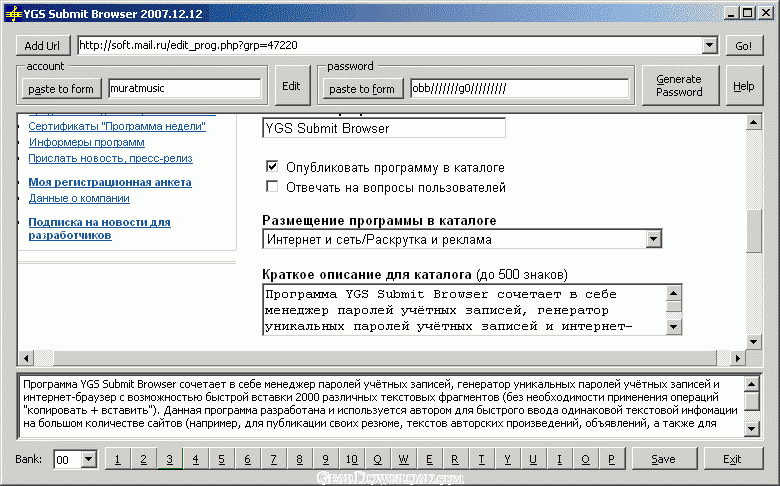Click horizontal scrollbar right arrow
Screen dimensions: 780x486
(x=738, y=358)
